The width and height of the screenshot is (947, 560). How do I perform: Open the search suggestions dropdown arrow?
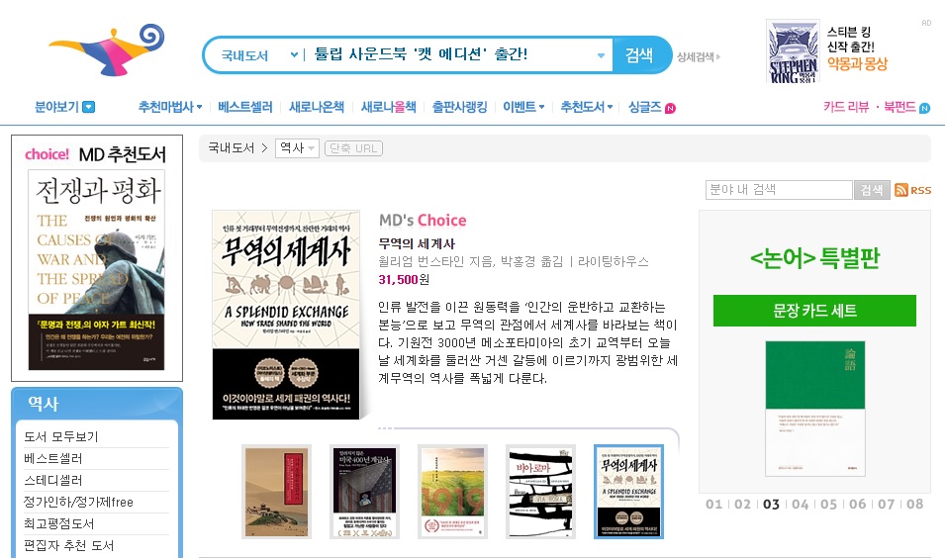pos(601,55)
